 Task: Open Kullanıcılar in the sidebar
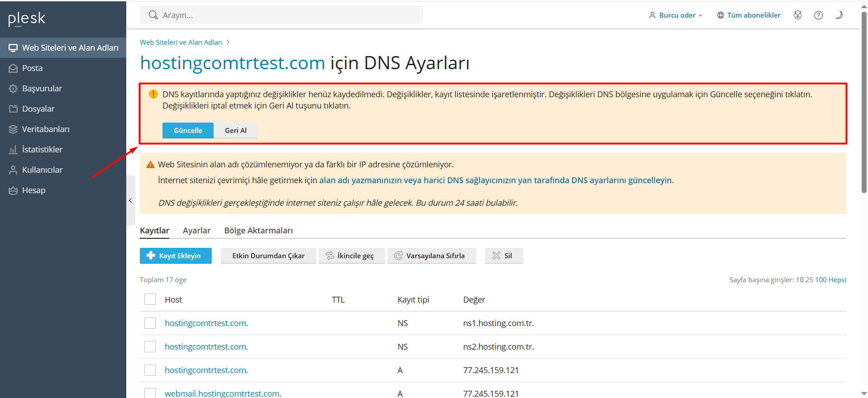pos(63,170)
